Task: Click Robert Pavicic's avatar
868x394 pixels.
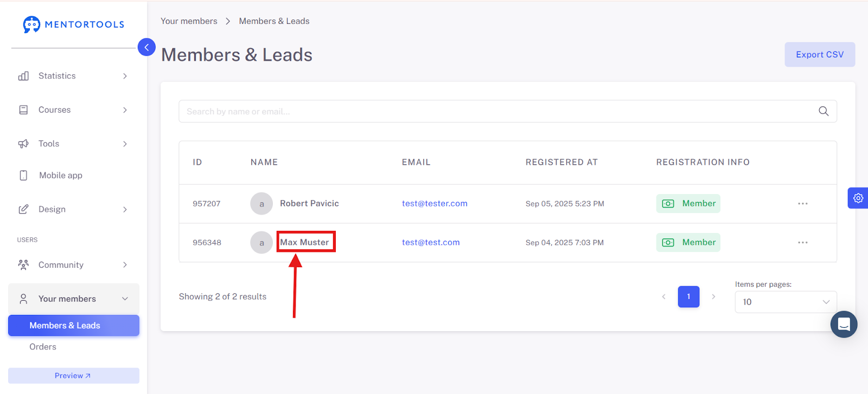Action: [261, 204]
